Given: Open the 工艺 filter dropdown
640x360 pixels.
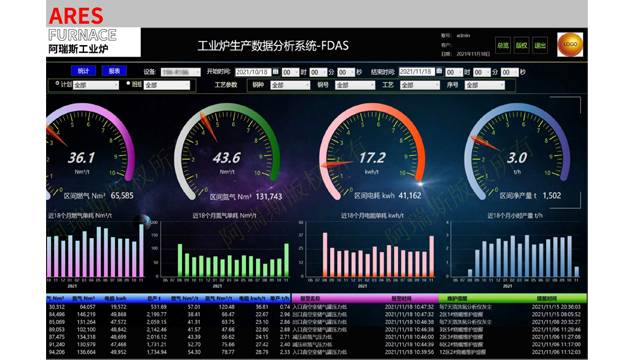Looking at the screenshot, I should pos(420,85).
